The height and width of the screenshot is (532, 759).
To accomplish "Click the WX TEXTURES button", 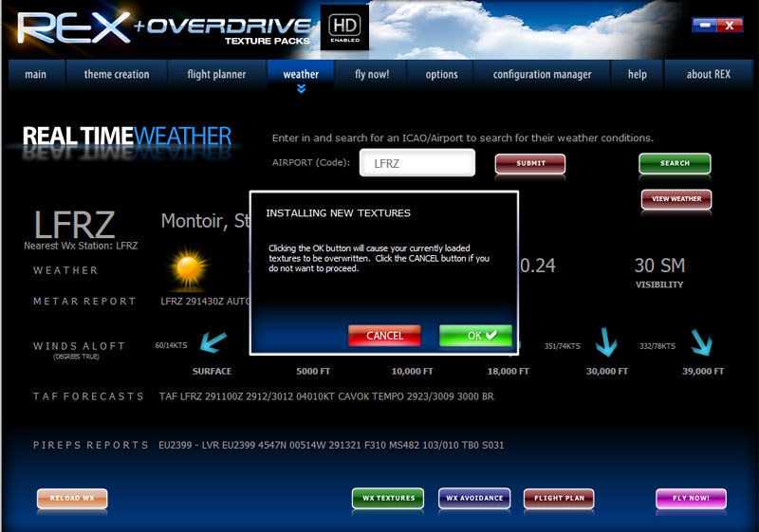I will pos(388,498).
